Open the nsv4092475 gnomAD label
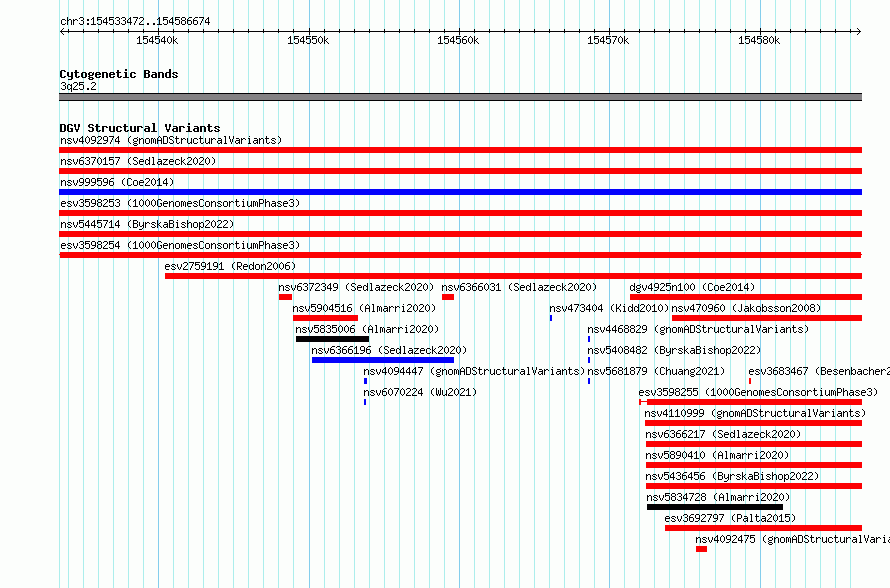 (792, 539)
